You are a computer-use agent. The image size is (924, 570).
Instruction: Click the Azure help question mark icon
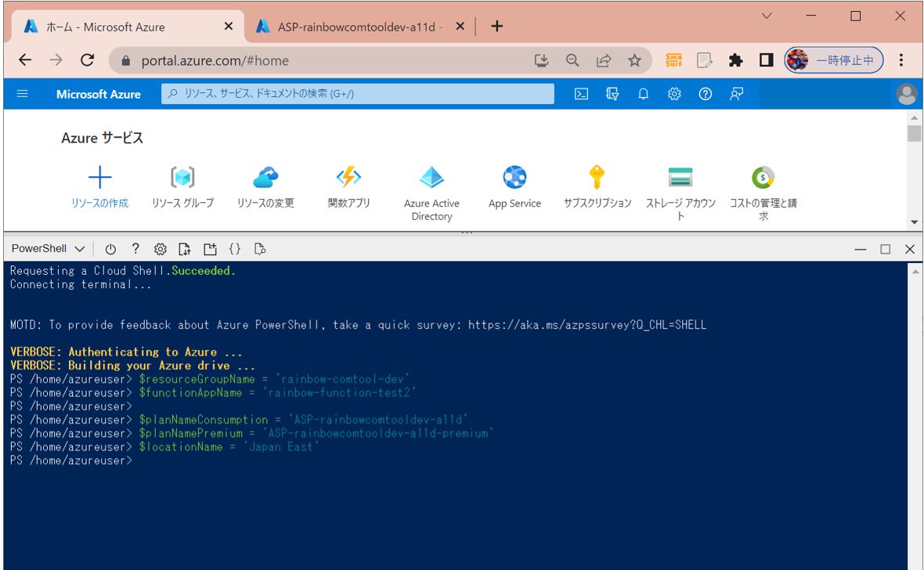click(705, 94)
